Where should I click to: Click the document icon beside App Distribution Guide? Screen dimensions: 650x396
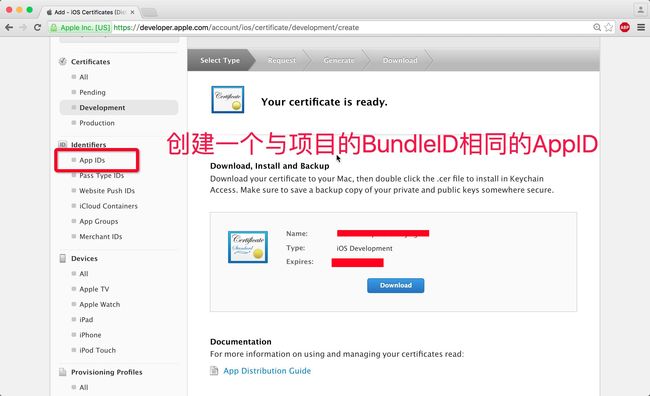coord(214,371)
